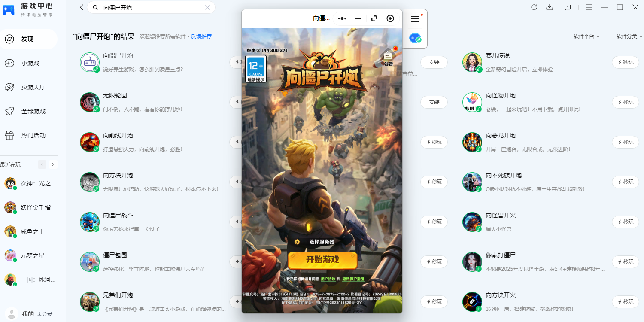
Task: Click 秒玩 for 向不死族开炮
Action: (x=626, y=182)
